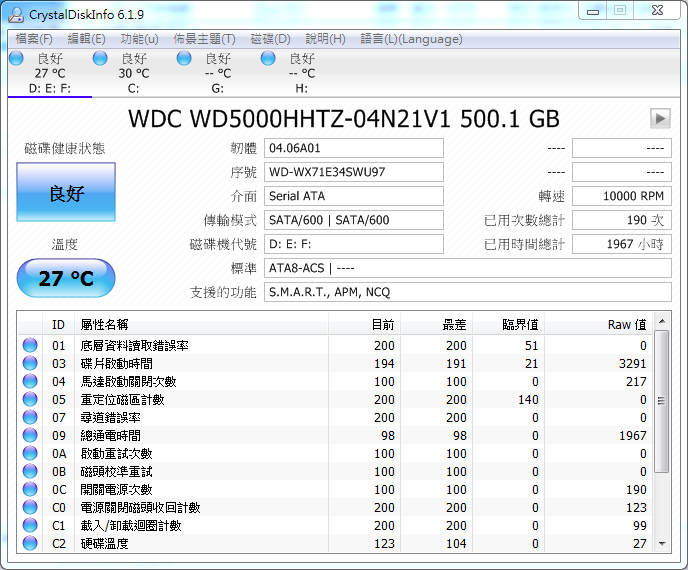Open the 佈景主題(T) menu
This screenshot has width=688, height=570.
[x=204, y=39]
